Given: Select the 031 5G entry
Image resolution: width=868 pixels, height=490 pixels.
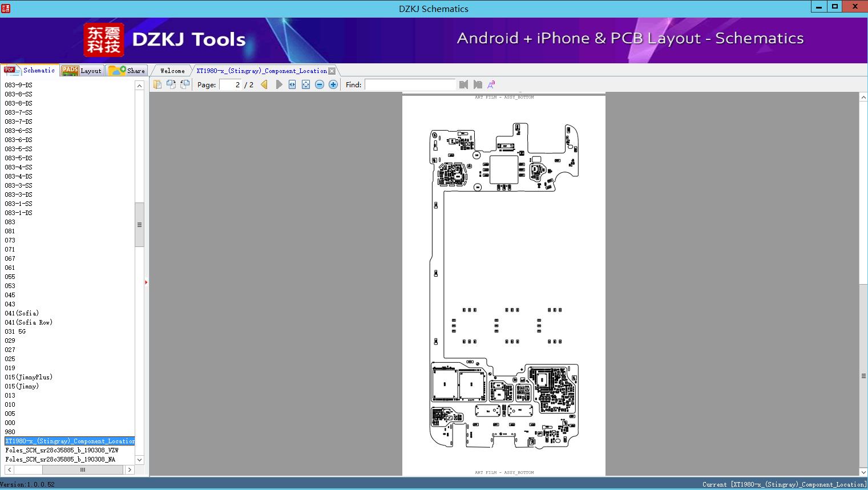Looking at the screenshot, I should tap(15, 331).
